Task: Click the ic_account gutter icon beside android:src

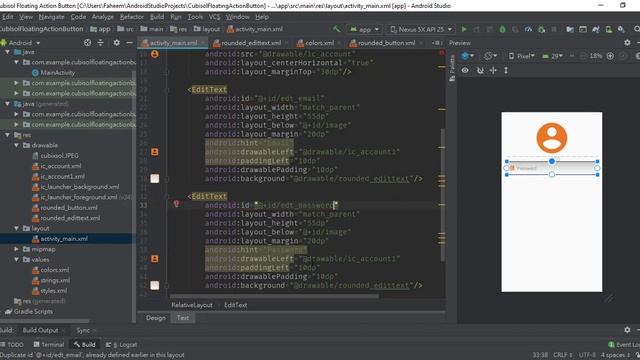Action: click(155, 54)
